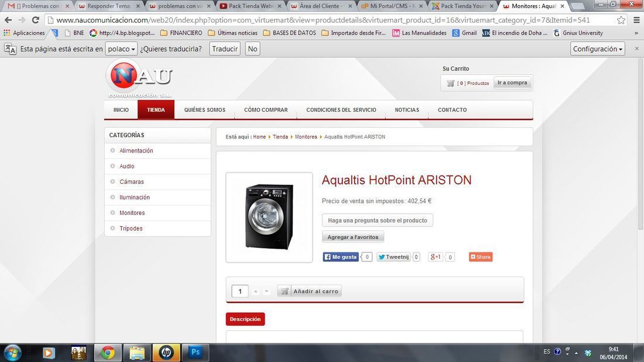
Task: Decrease quantity with the down arrow
Action: click(266, 291)
